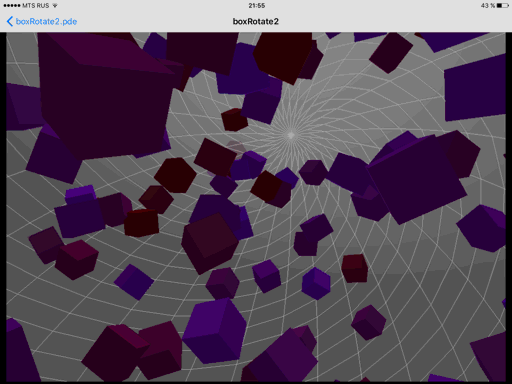Tap the dark maroon hexagonal cube left of center
512x384 pixels.
point(175,175)
